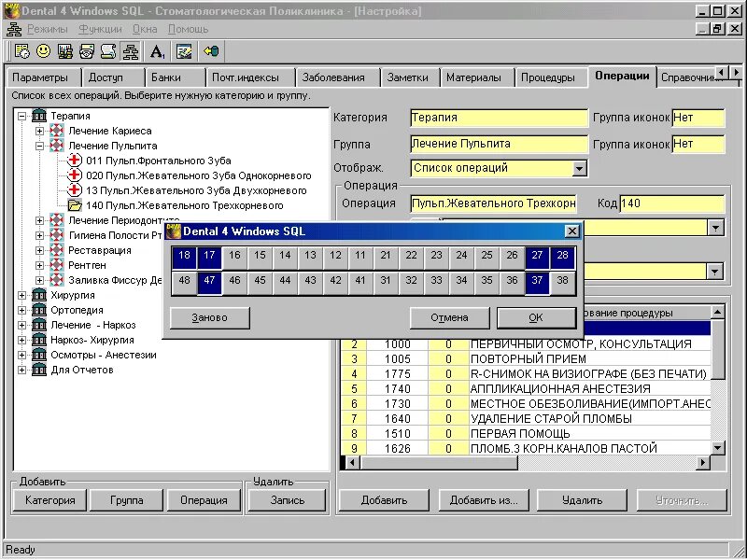Viewport: 747px width, 560px height.
Task: Click the letter A font icon
Action: pyautogui.click(x=157, y=51)
